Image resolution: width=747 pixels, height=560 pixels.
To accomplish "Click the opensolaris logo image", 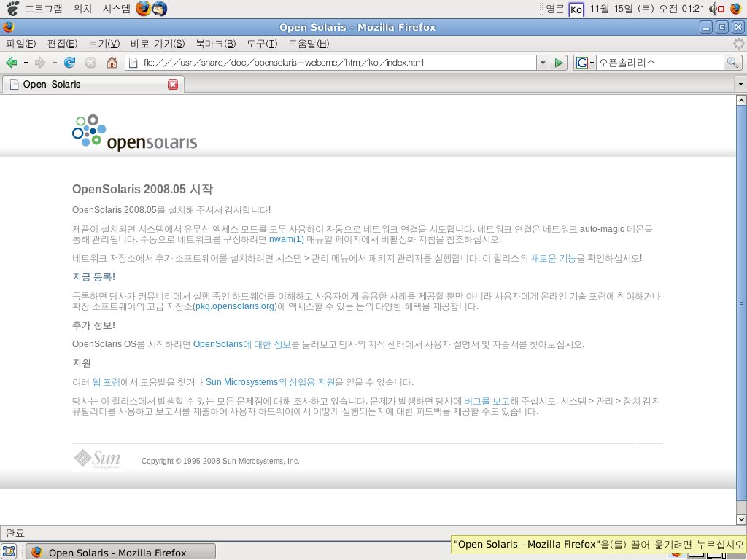I will click(134, 133).
